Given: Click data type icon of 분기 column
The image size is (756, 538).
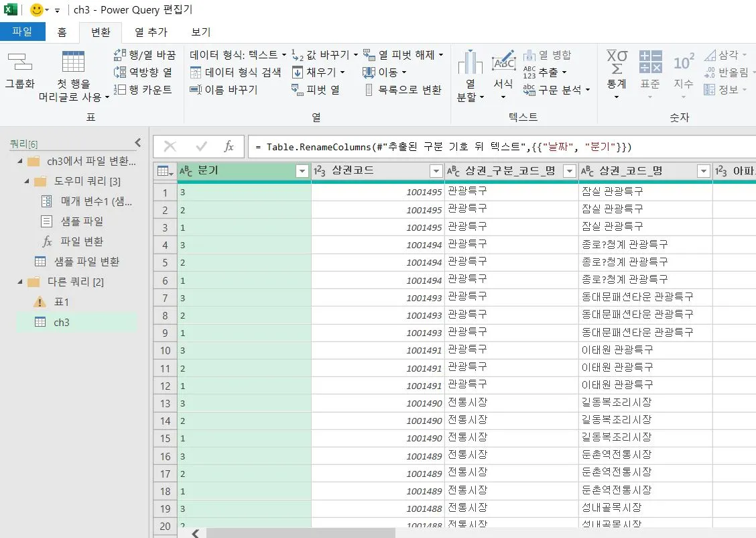Looking at the screenshot, I should coord(186,171).
